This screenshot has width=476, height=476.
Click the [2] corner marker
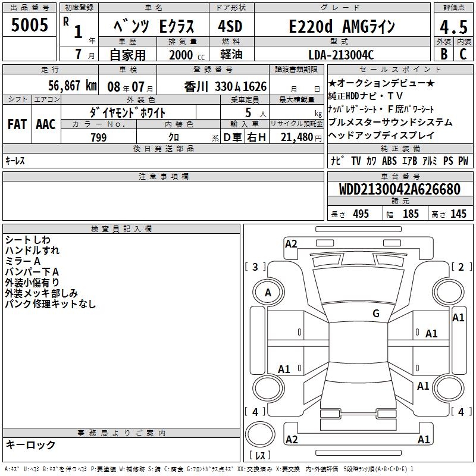point(461,267)
